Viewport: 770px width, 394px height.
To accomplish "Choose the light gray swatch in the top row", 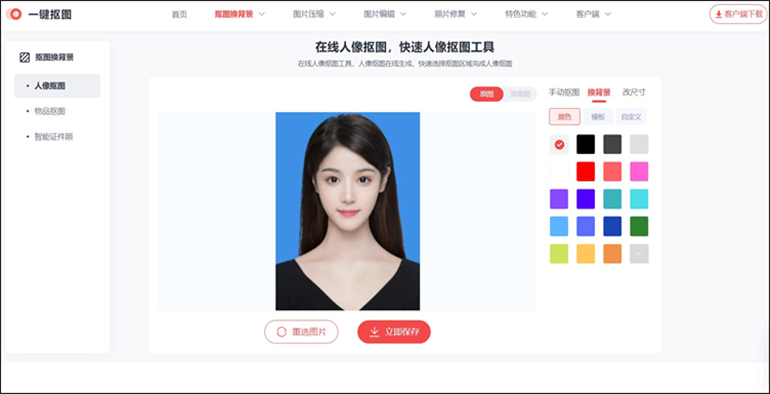I will (639, 144).
